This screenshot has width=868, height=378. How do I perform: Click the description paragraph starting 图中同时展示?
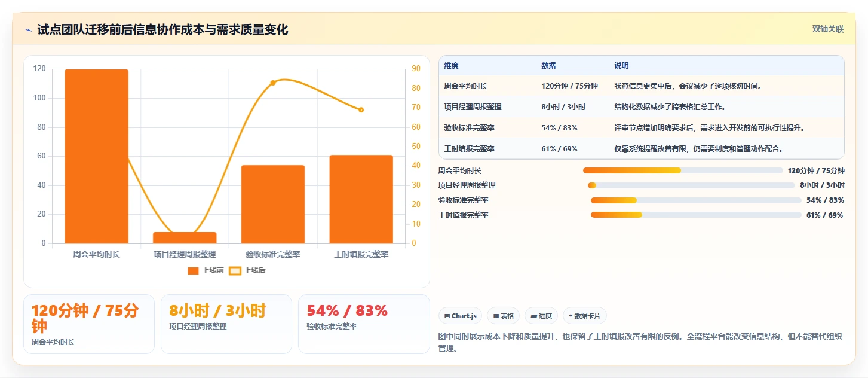640,342
